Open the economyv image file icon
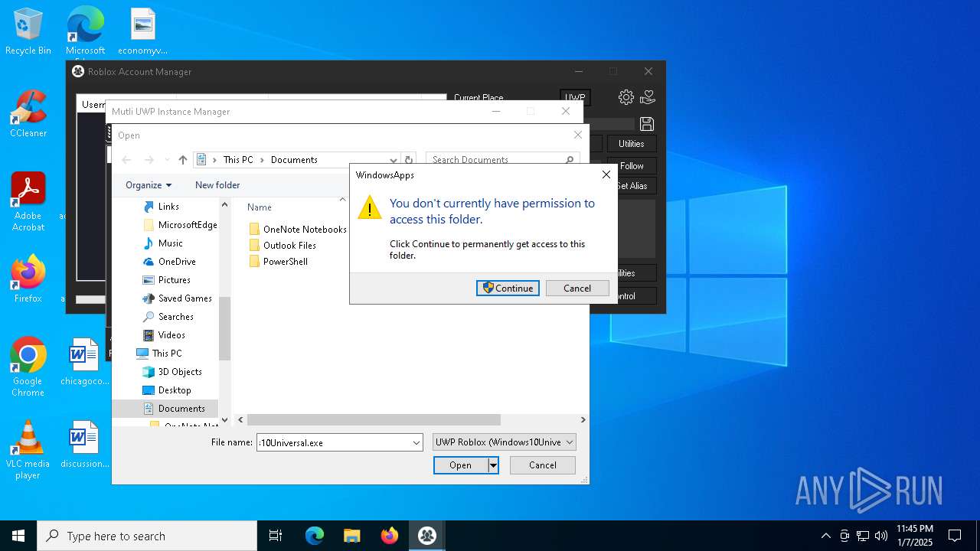Image resolution: width=980 pixels, height=551 pixels. 143,32
